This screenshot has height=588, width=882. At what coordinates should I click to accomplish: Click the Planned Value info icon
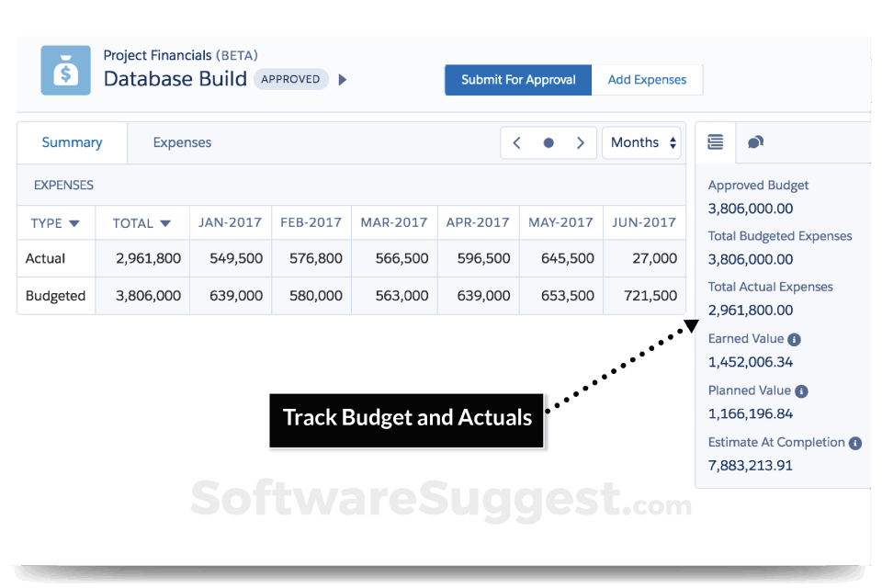point(800,390)
